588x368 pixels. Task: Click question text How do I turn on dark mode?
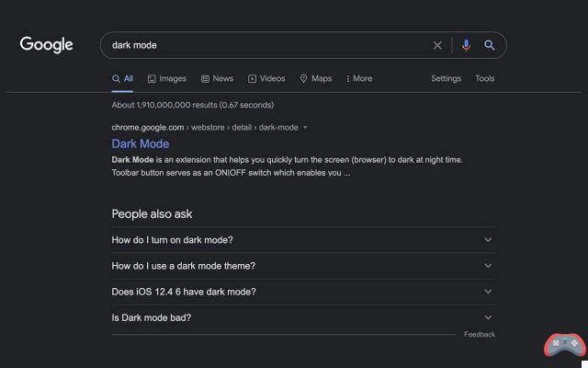pyautogui.click(x=172, y=240)
